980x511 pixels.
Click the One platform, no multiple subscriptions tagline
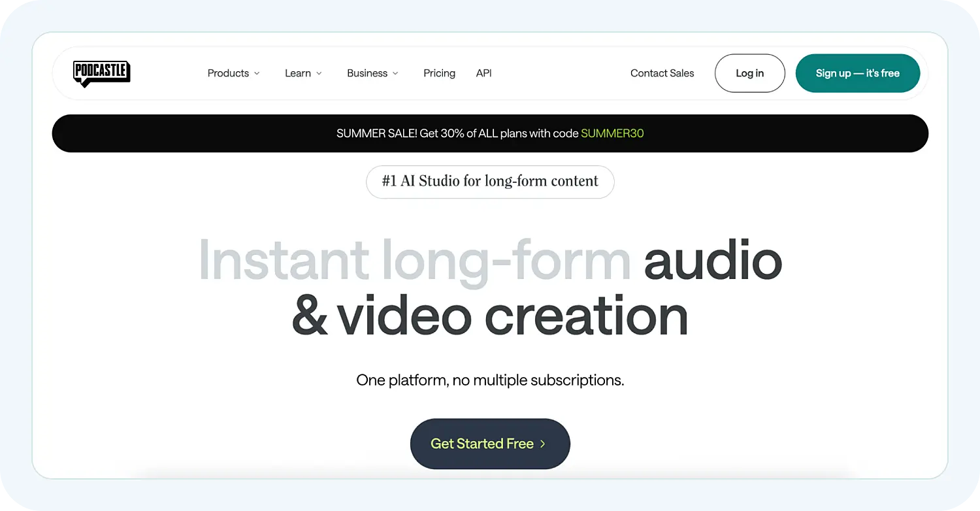[490, 380]
